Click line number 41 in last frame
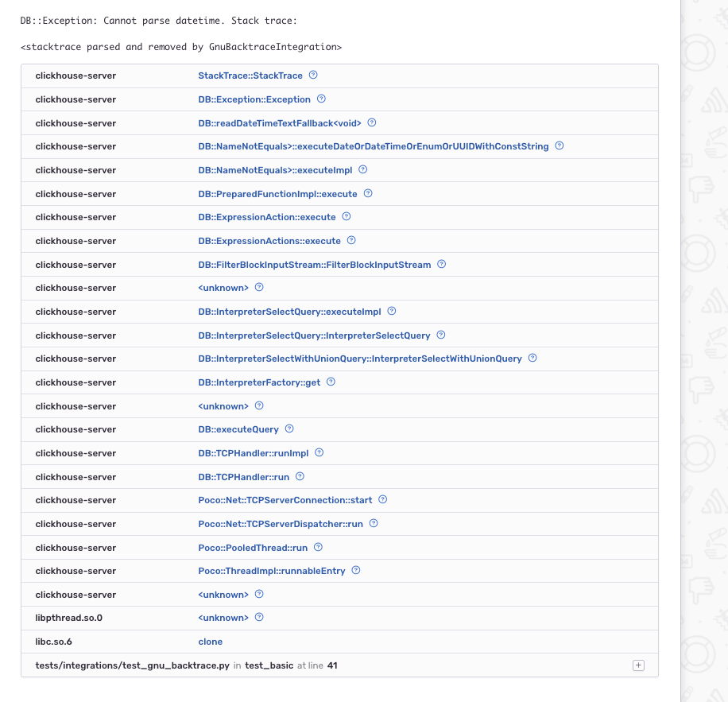Viewport: 728px width, 702px height. click(332, 665)
